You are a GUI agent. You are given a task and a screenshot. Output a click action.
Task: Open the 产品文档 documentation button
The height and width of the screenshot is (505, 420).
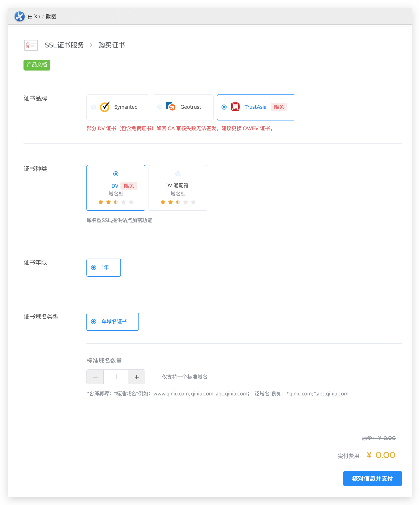(37, 65)
